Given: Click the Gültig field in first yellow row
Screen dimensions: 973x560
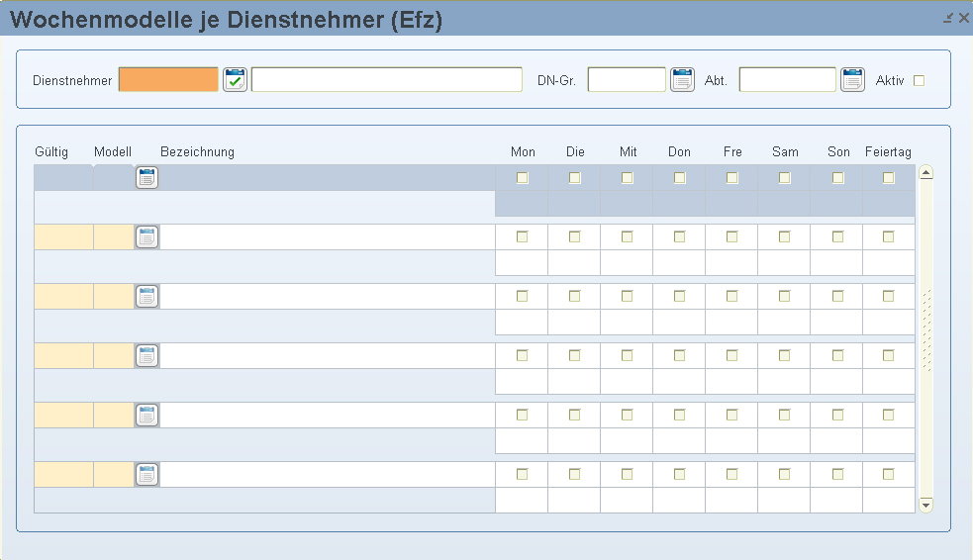Looking at the screenshot, I should [63, 237].
